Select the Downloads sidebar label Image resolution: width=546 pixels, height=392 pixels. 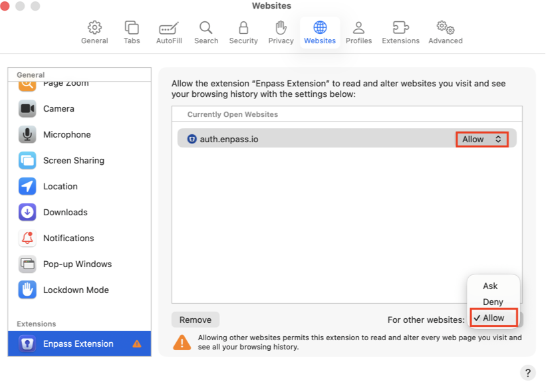coord(65,212)
